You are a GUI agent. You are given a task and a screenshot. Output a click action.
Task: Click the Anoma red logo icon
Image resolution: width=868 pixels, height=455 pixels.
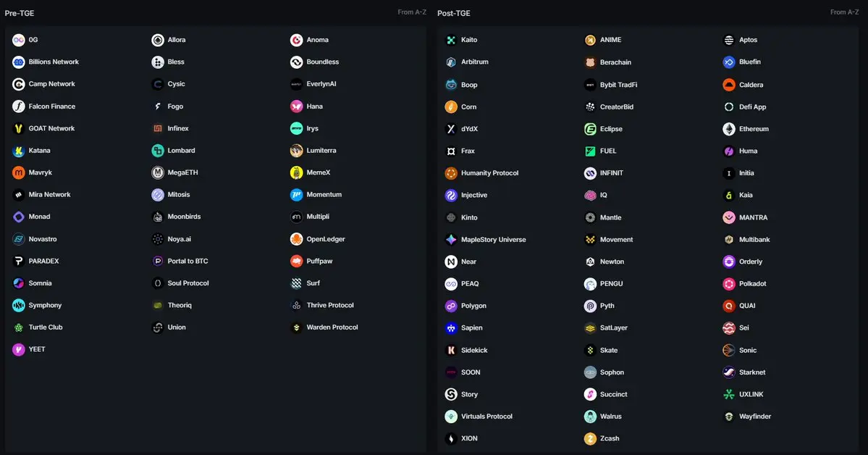[x=297, y=40]
